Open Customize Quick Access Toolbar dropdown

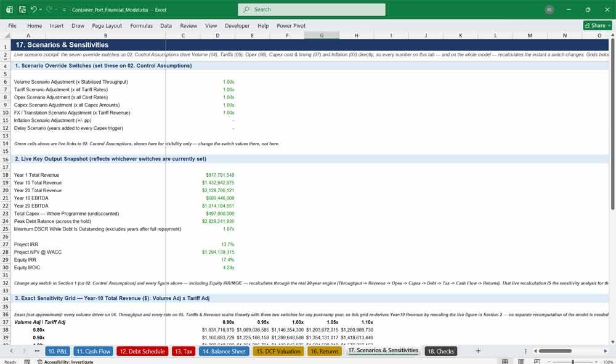point(64,10)
